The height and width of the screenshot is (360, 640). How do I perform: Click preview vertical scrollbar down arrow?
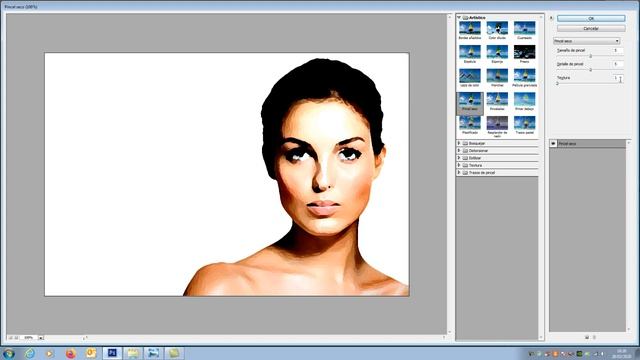(x=450, y=332)
